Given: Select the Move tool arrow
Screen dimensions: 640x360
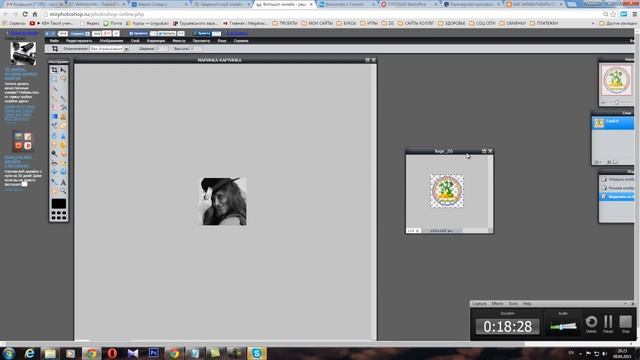Looking at the screenshot, I should coord(63,70).
